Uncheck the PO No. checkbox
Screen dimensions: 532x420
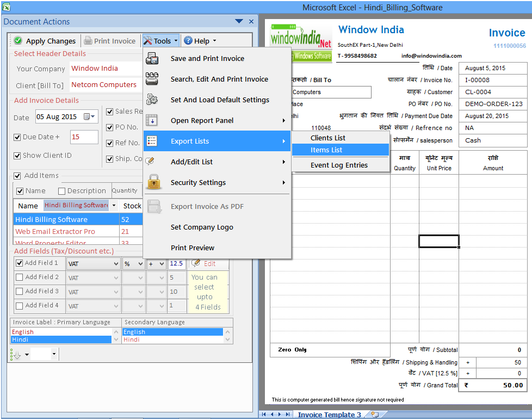point(109,127)
